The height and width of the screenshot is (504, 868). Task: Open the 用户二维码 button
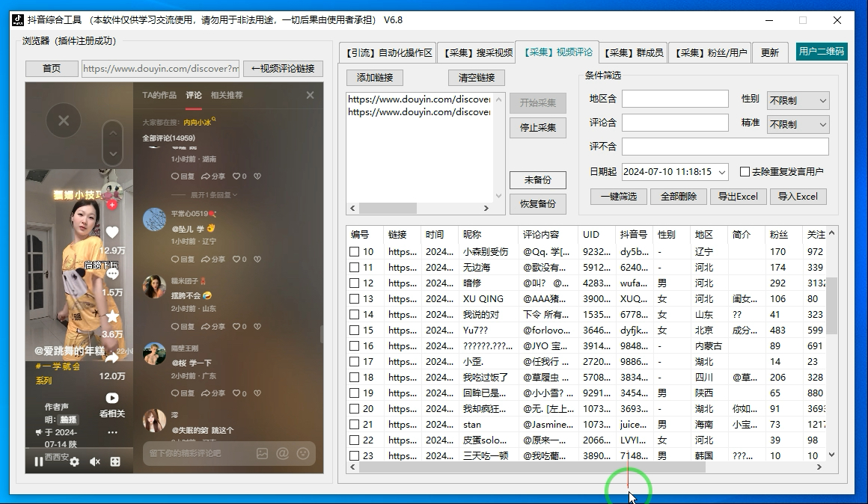(822, 52)
